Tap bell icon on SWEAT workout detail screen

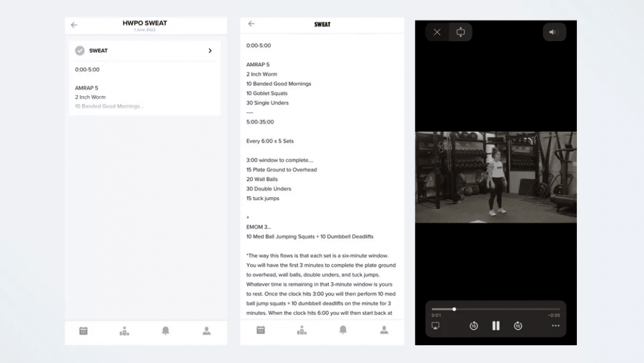pyautogui.click(x=343, y=330)
